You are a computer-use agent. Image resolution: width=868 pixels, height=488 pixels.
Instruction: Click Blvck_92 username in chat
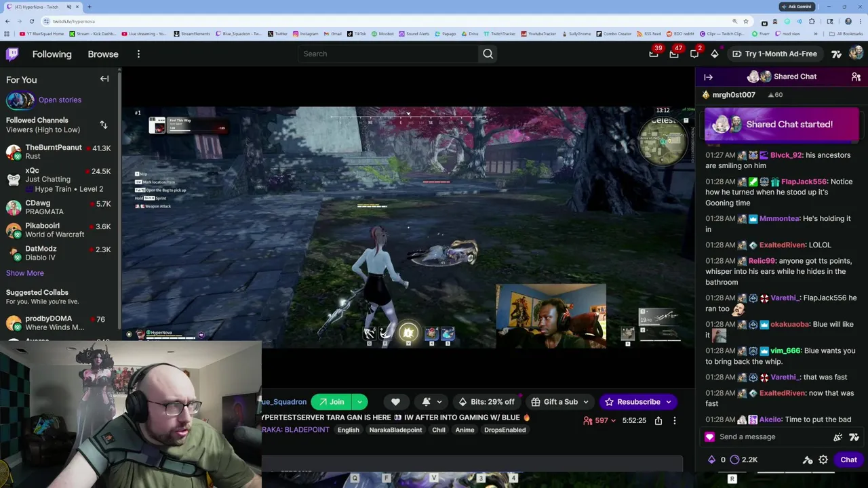786,155
